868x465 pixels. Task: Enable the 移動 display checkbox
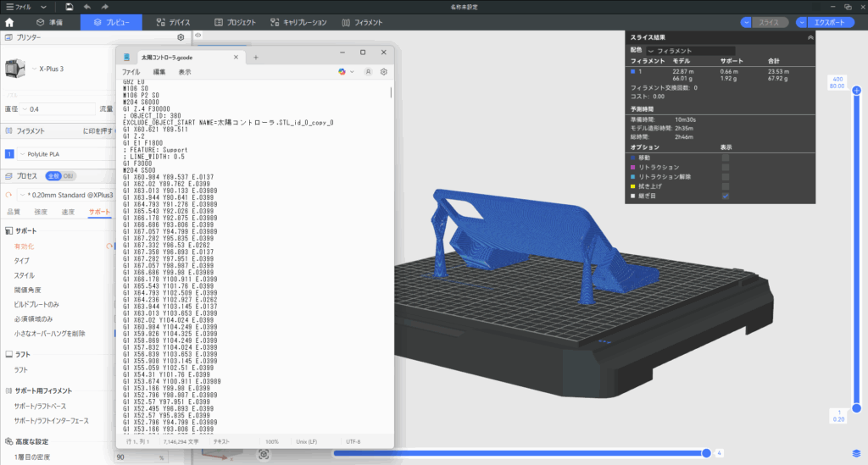tap(725, 158)
